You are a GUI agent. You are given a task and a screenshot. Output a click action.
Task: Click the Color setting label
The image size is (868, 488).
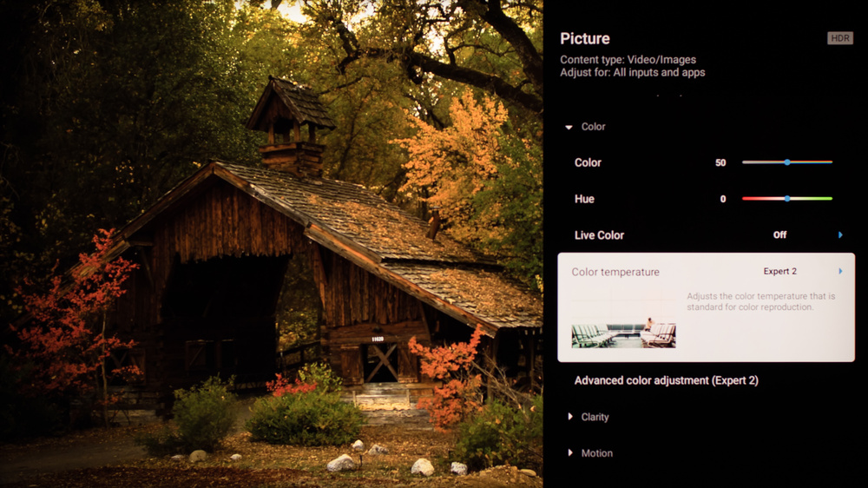pyautogui.click(x=588, y=163)
